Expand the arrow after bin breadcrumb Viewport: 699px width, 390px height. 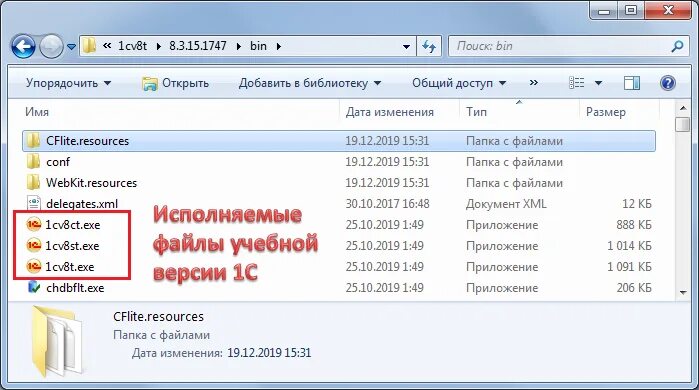(279, 46)
